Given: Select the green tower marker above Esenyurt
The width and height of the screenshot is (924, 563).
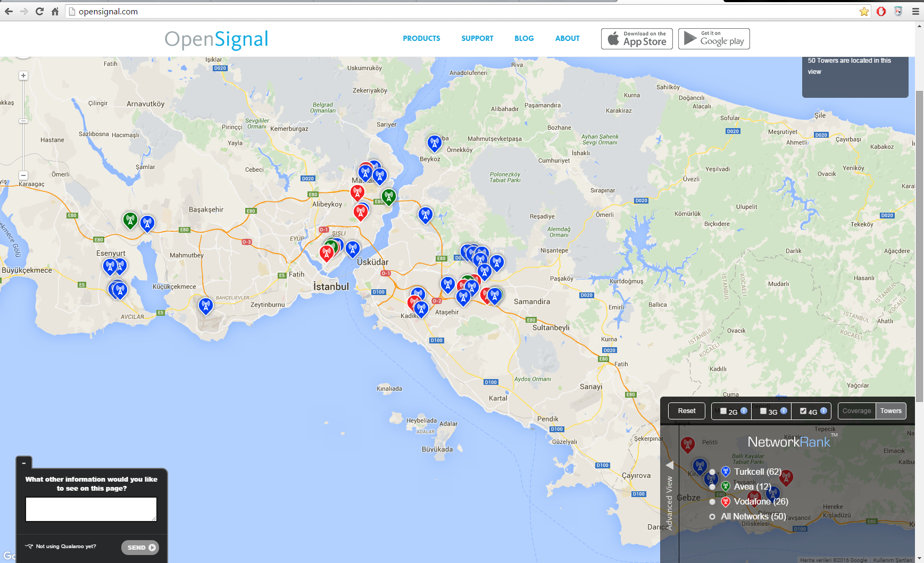Looking at the screenshot, I should [130, 220].
